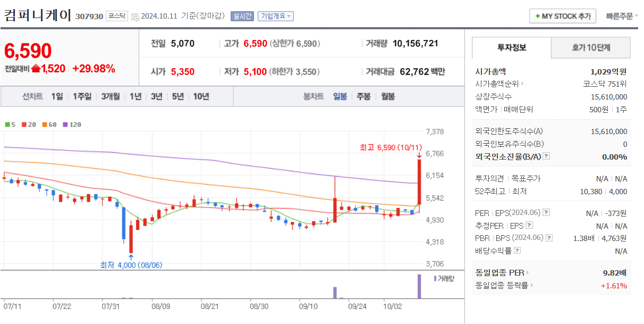Switch to the 호가10단계 tab
This screenshot has width=644, height=324.
coord(591,47)
